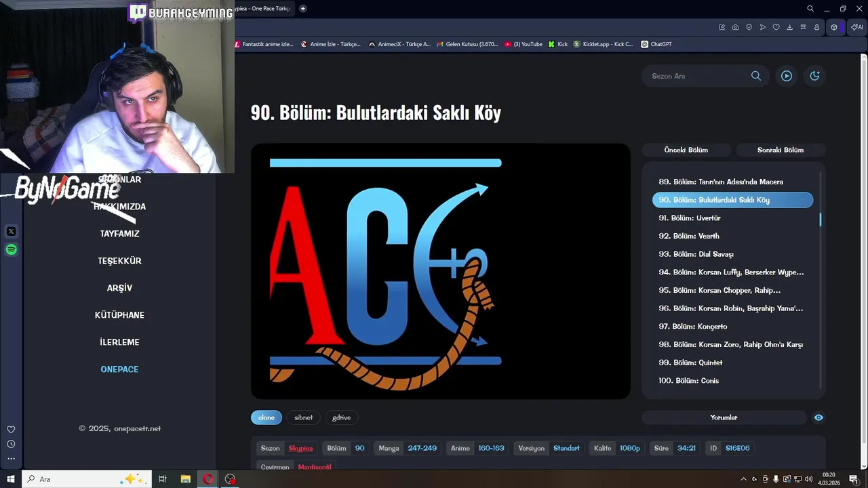Open the (3) YouTube bookmark
The image size is (868, 488).
point(523,44)
